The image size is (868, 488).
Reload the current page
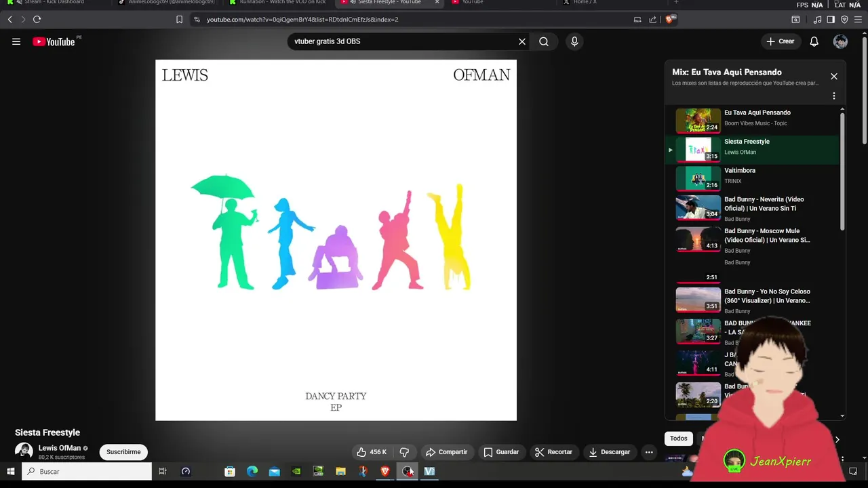[37, 20]
